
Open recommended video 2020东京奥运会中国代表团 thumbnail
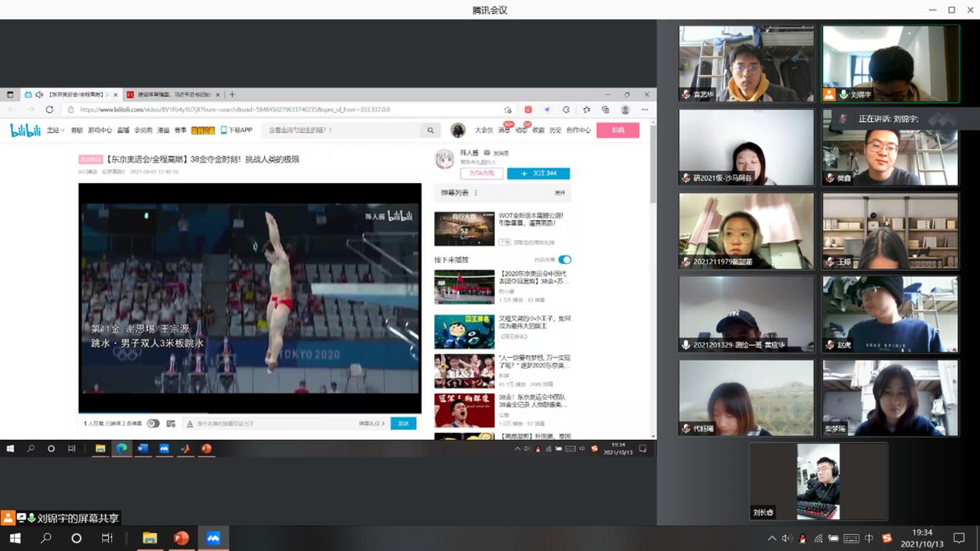click(x=464, y=287)
